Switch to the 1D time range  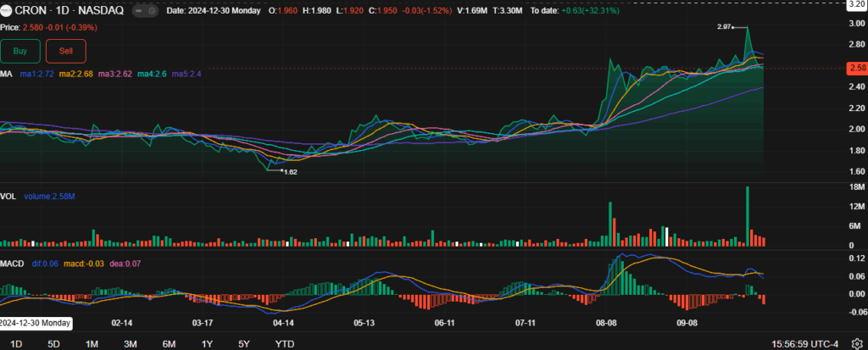pyautogui.click(x=16, y=344)
